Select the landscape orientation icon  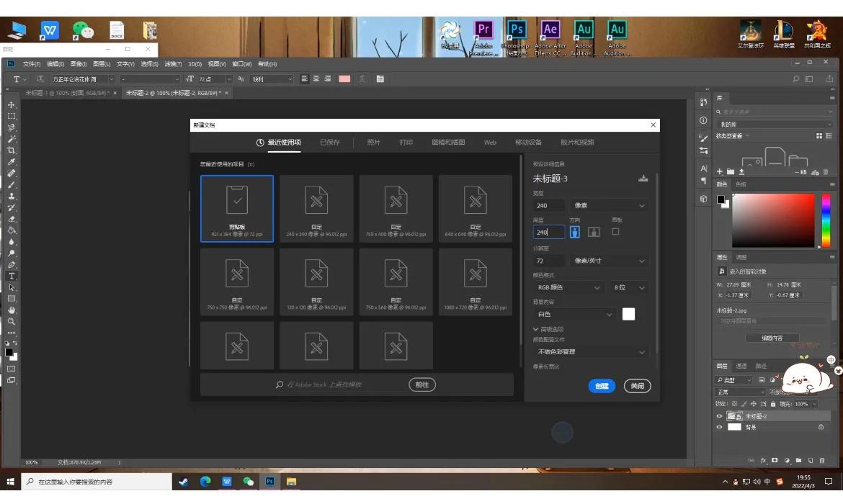594,232
